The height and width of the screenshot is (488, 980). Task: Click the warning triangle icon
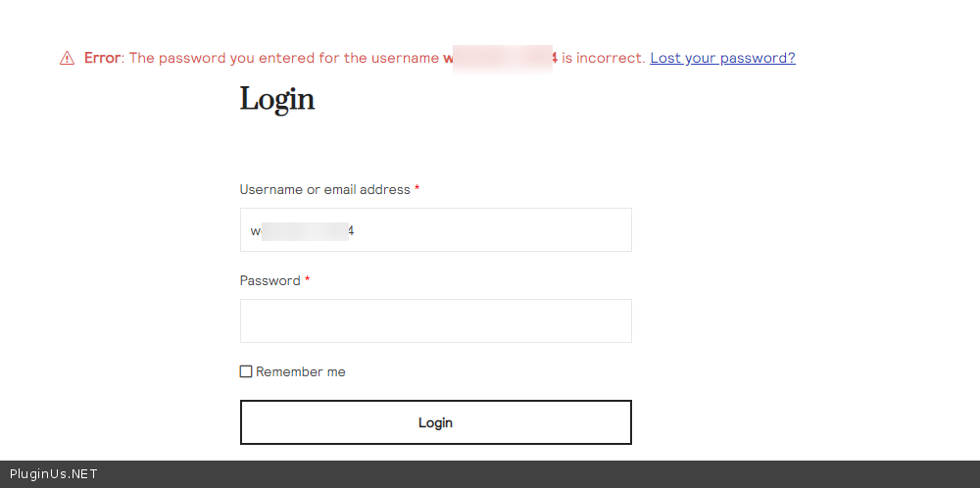pyautogui.click(x=67, y=58)
